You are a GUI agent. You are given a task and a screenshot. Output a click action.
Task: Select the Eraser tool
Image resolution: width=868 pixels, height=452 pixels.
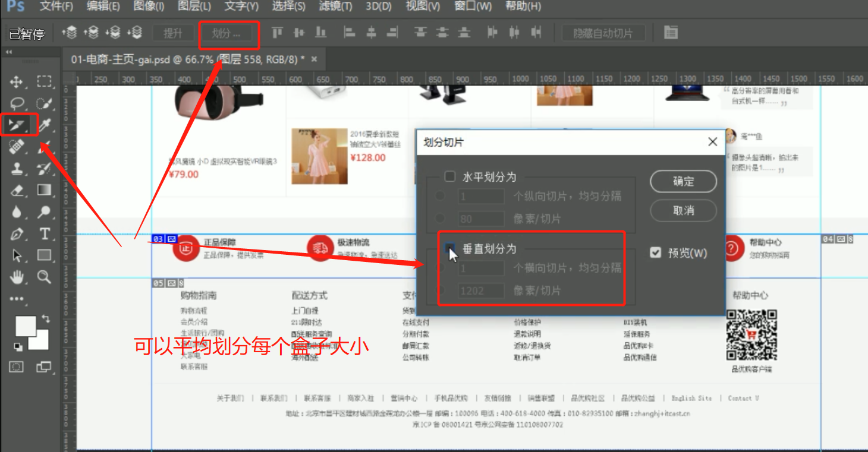click(x=17, y=190)
